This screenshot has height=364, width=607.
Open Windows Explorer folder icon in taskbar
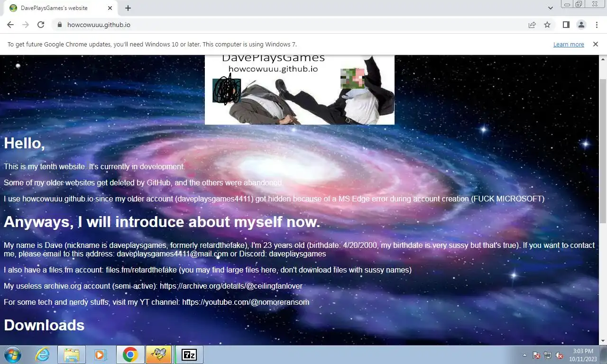pos(72,355)
